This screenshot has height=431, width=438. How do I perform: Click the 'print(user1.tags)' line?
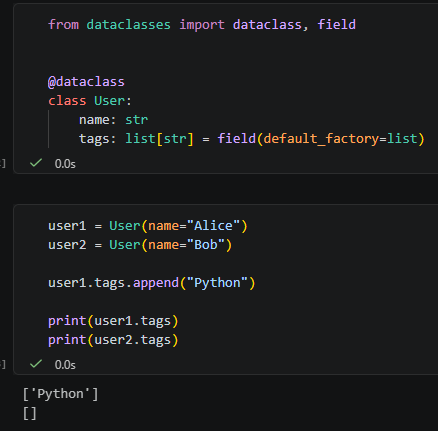(x=113, y=321)
